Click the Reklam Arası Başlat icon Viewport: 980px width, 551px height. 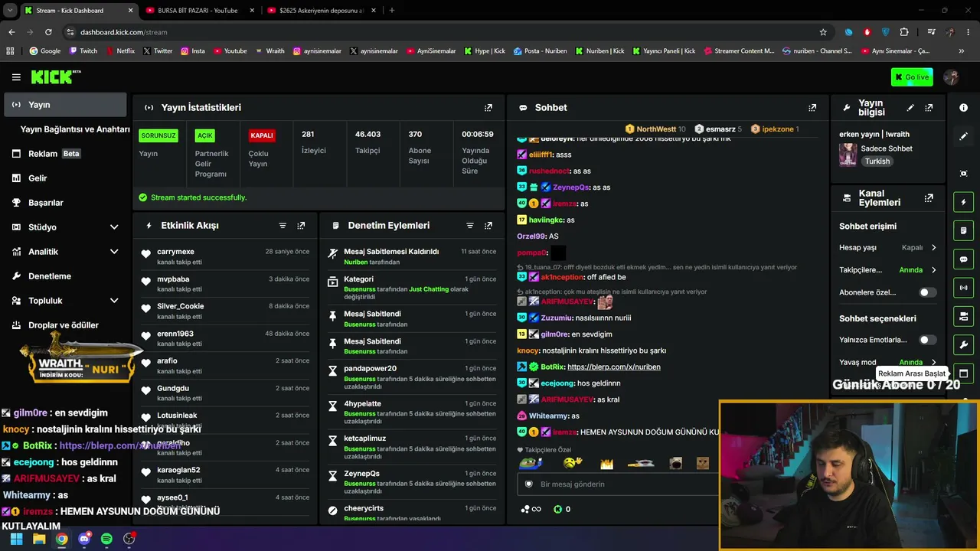(964, 373)
